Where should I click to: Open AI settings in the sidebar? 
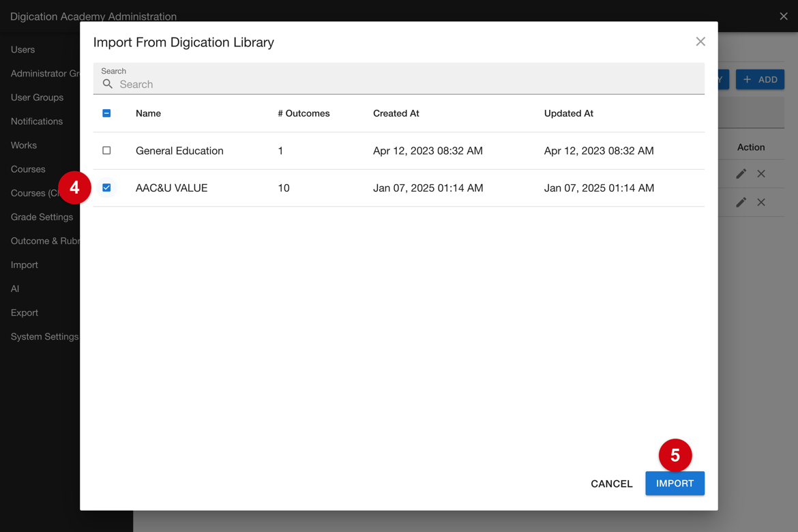click(x=15, y=289)
